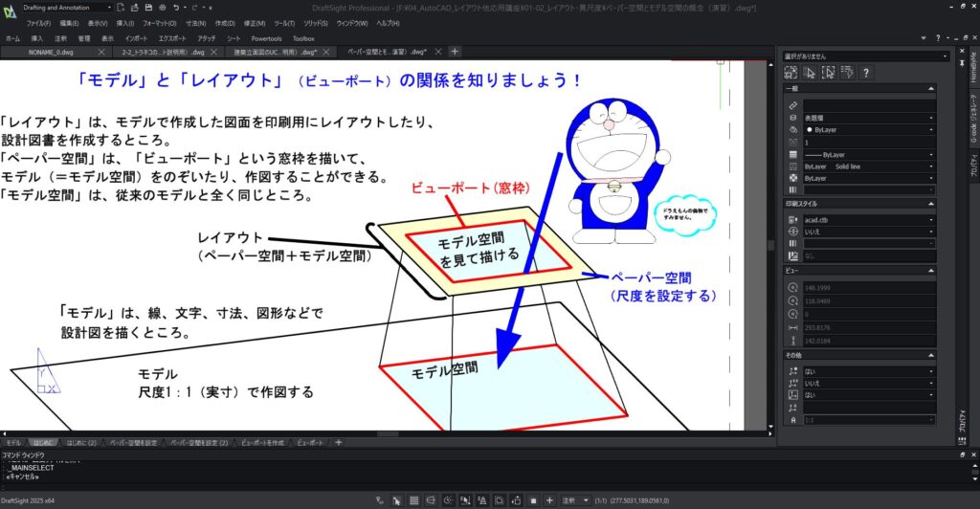Toggle Snap mode in status bar
Image resolution: width=980 pixels, height=509 pixels.
click(396, 500)
